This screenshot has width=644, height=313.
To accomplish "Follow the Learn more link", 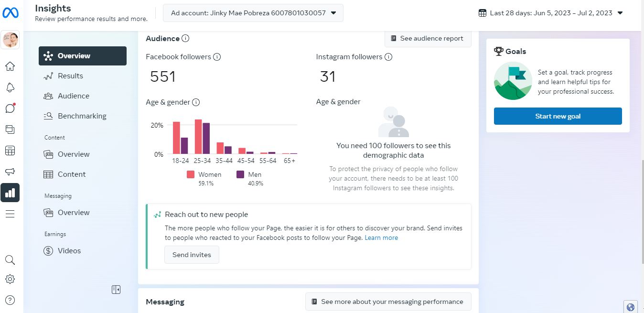I will point(381,237).
